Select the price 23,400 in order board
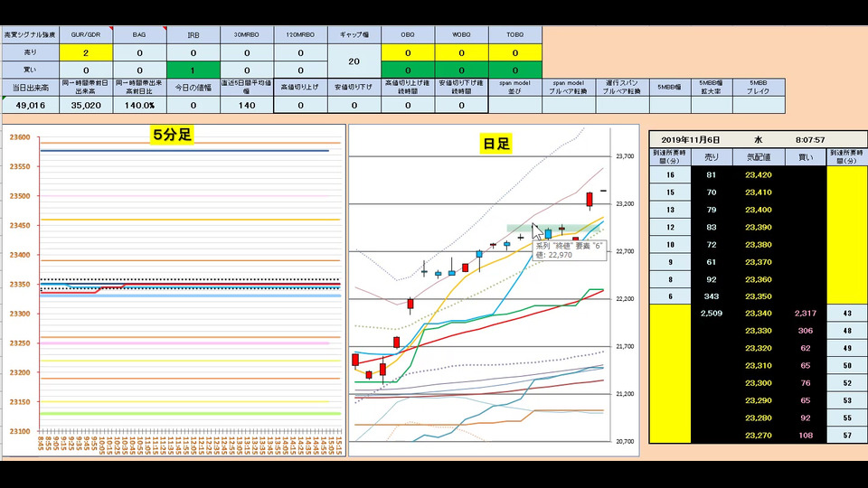 pyautogui.click(x=759, y=210)
